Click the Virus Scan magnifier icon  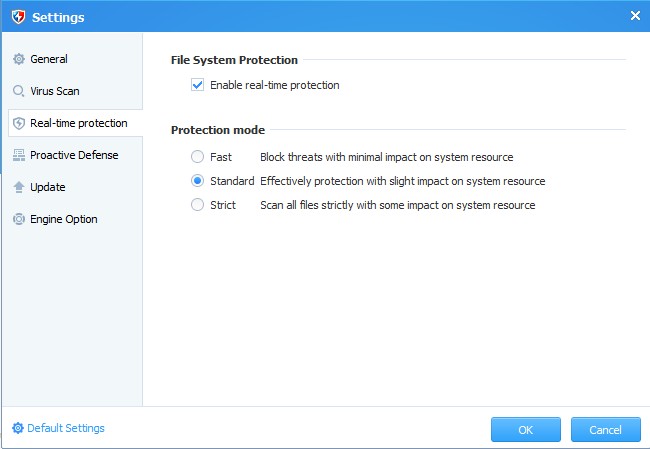18,91
